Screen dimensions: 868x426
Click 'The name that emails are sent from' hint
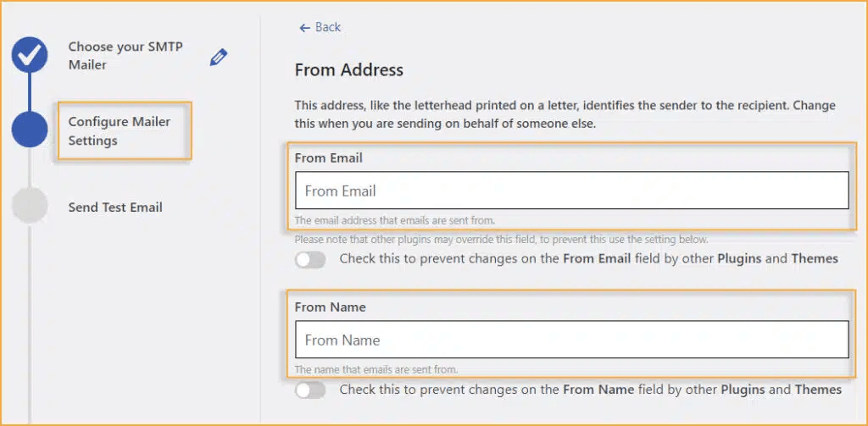[376, 369]
